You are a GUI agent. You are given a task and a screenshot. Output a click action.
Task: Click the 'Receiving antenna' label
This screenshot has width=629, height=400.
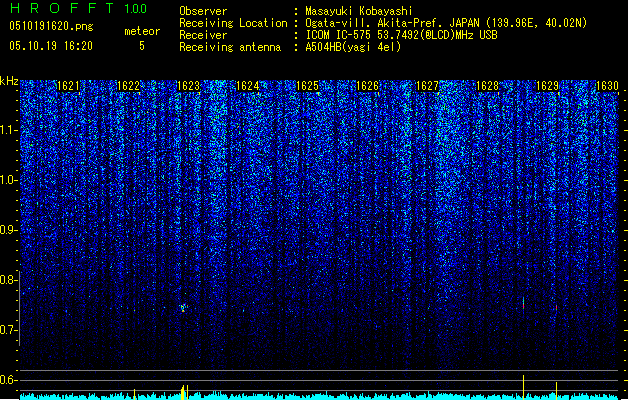pyautogui.click(x=230, y=47)
